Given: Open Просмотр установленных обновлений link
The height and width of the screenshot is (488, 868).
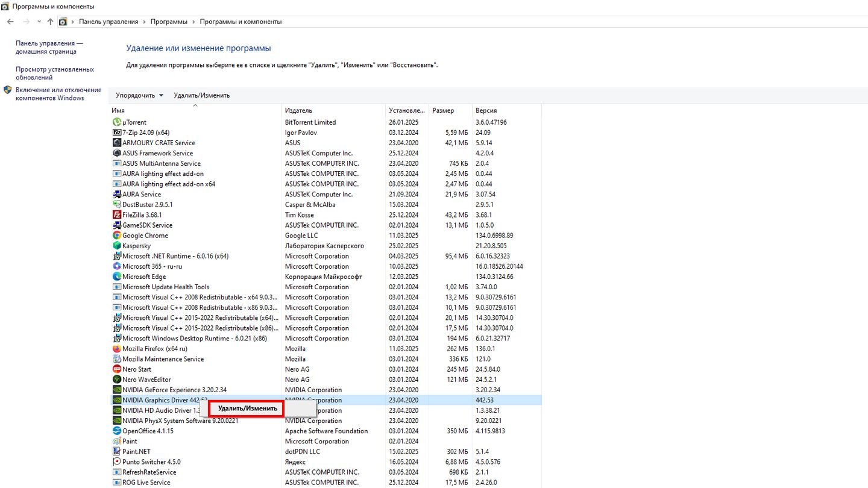Looking at the screenshot, I should [55, 74].
